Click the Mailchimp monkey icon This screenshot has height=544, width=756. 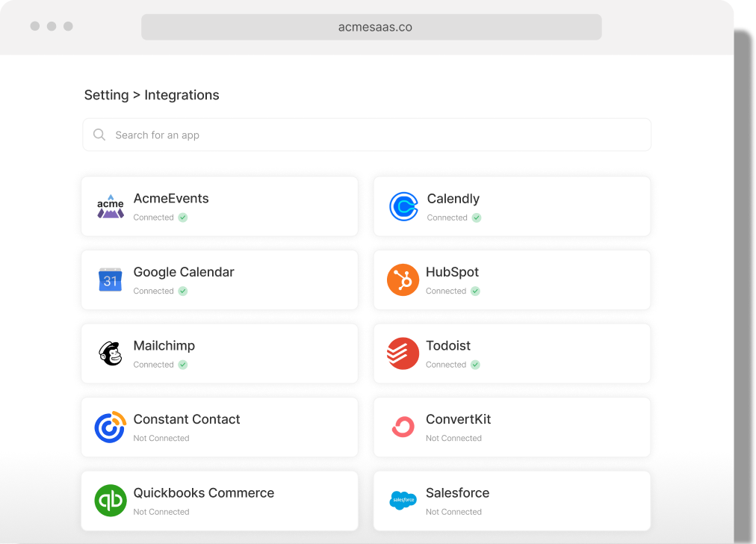click(111, 353)
